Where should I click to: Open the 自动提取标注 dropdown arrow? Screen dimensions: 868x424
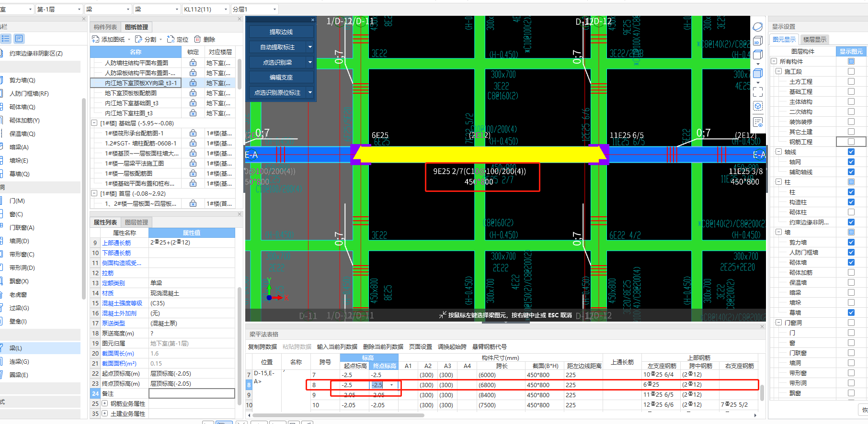pyautogui.click(x=310, y=47)
